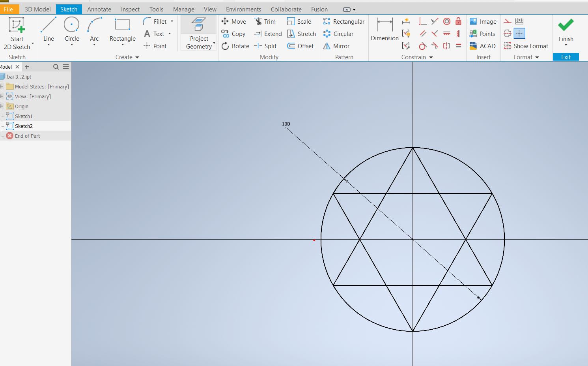
Task: Select the Fix lock constraint
Action: coord(458,21)
